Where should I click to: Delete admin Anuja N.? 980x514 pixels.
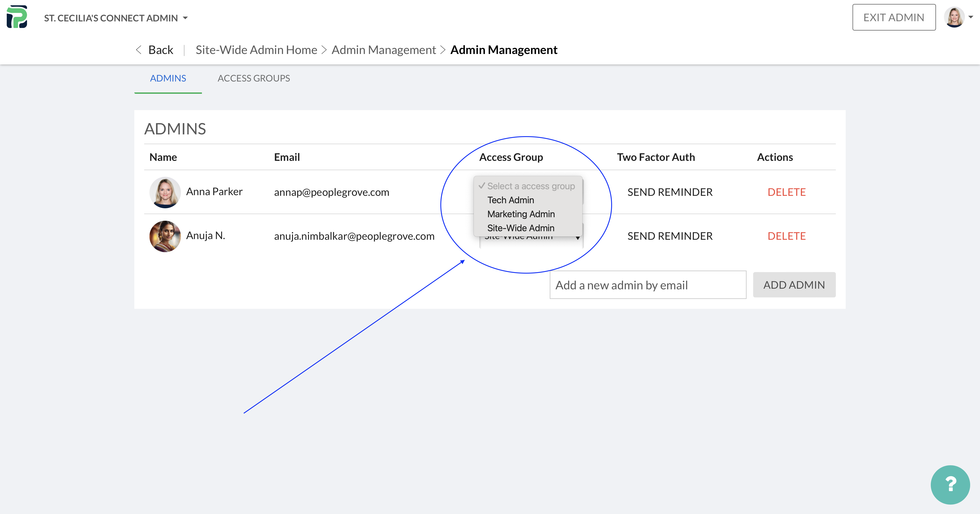tap(786, 236)
